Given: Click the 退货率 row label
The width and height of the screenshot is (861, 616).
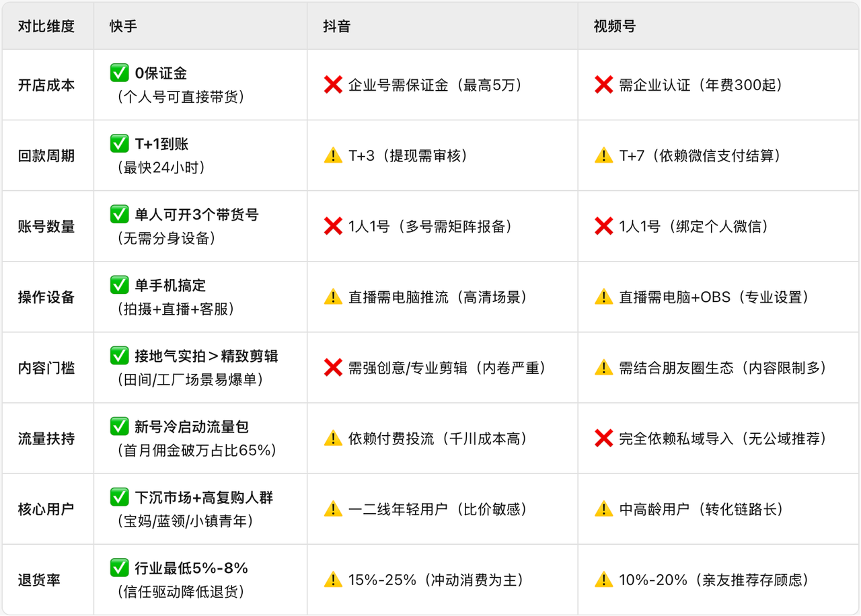Looking at the screenshot, I should pyautogui.click(x=39, y=580).
